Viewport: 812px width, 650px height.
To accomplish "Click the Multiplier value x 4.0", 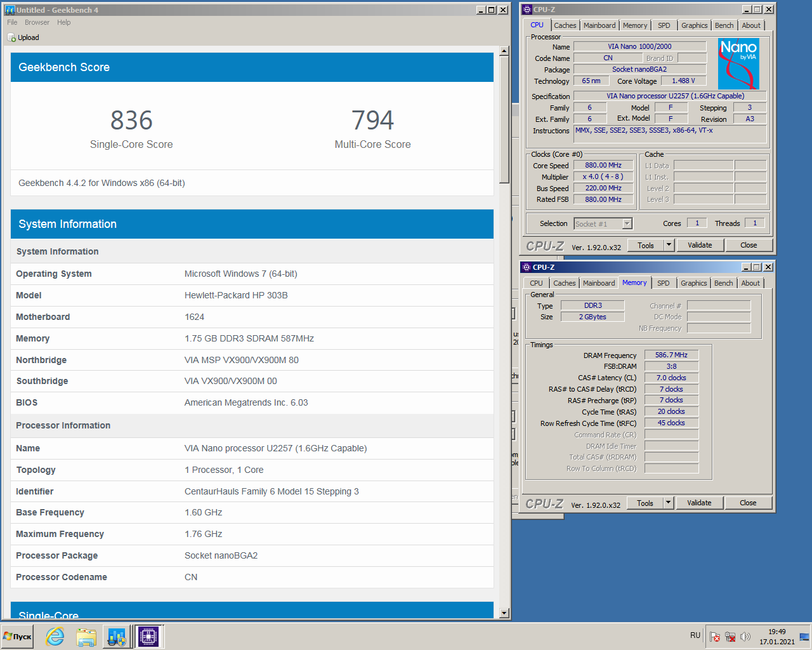I will [603, 176].
